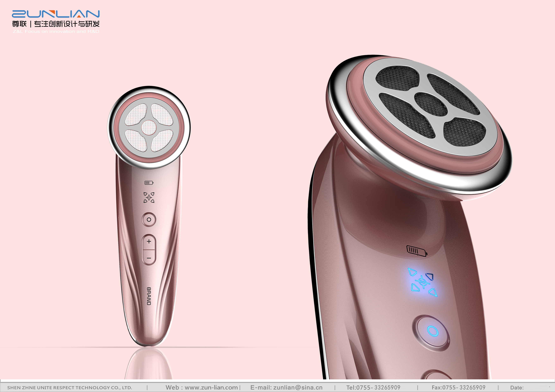Click the blue ZUNLIAN logo
The image size is (555, 392).
56,14
